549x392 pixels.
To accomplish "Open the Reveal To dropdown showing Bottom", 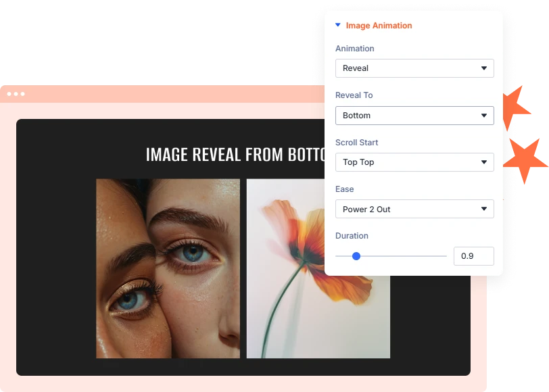I will [414, 116].
